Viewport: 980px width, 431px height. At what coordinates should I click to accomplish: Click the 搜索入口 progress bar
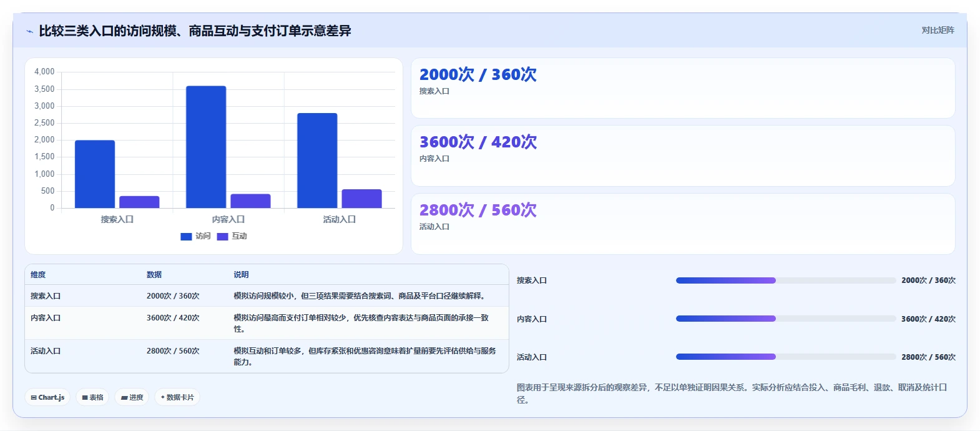pyautogui.click(x=786, y=280)
